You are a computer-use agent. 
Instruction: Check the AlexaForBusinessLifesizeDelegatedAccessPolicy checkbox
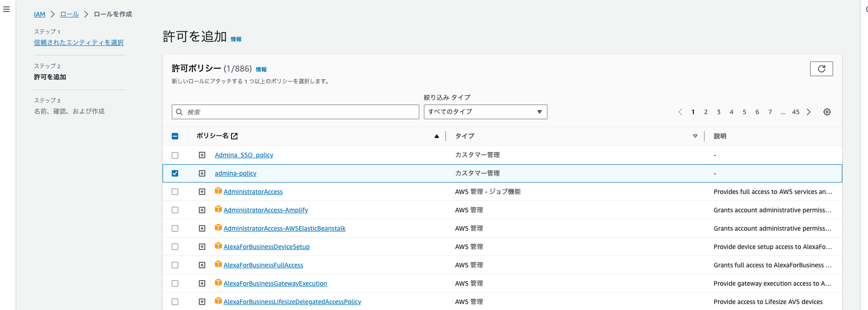(x=175, y=302)
